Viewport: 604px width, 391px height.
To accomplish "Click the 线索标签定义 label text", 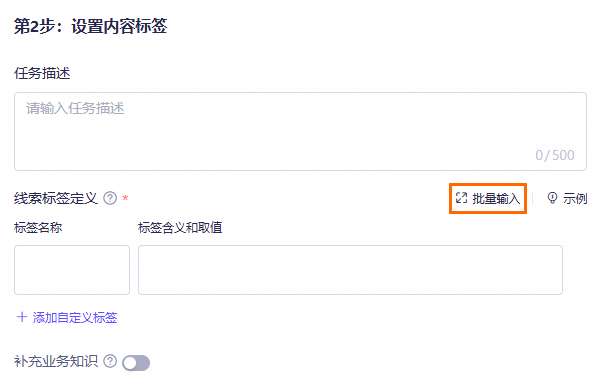I will coord(56,198).
